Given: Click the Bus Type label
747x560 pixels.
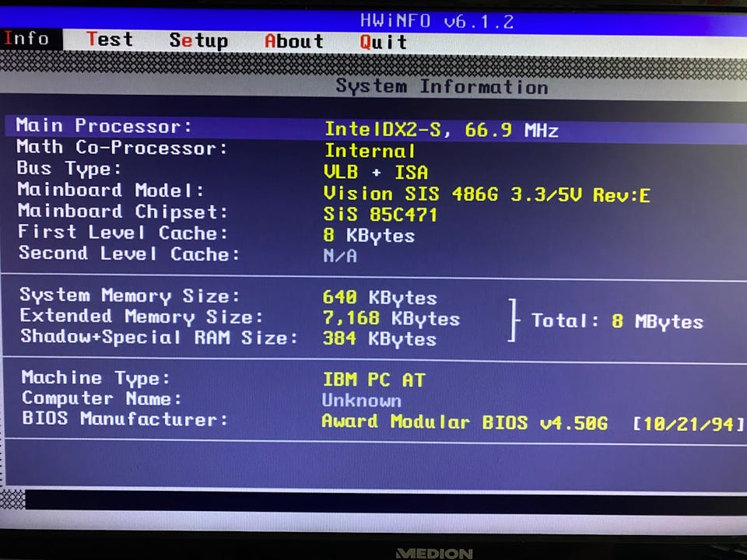Looking at the screenshot, I should (69, 169).
